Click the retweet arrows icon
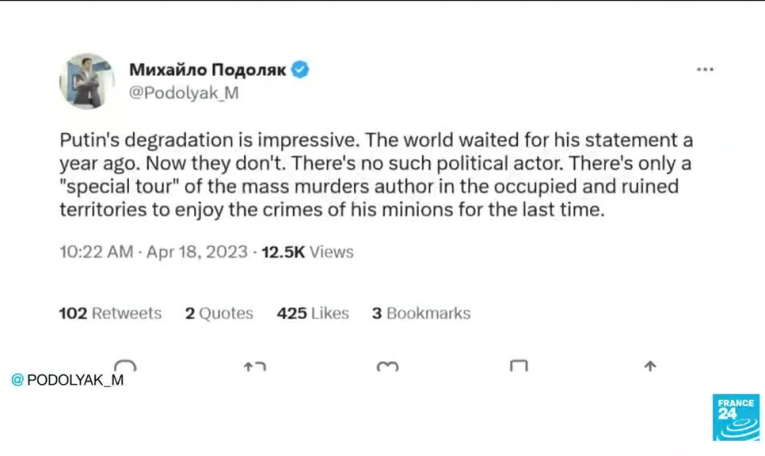Image resolution: width=765 pixels, height=456 pixels. coord(254,367)
